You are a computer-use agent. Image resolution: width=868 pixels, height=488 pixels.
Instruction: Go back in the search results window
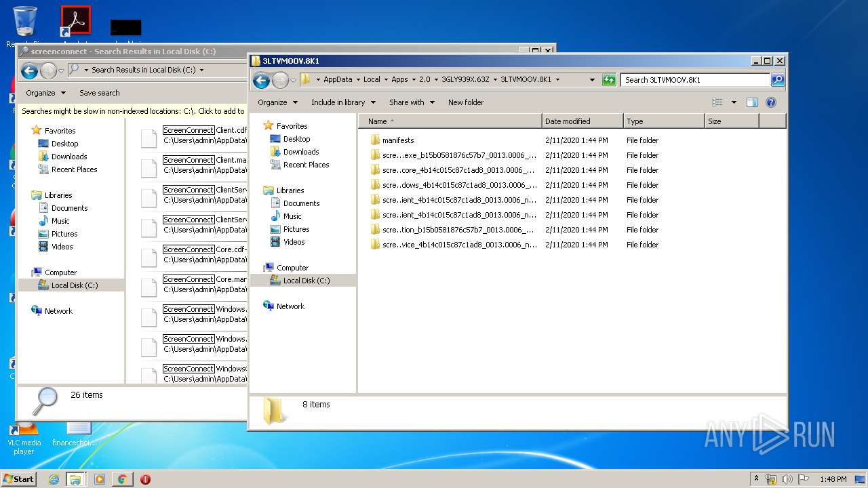[x=28, y=70]
